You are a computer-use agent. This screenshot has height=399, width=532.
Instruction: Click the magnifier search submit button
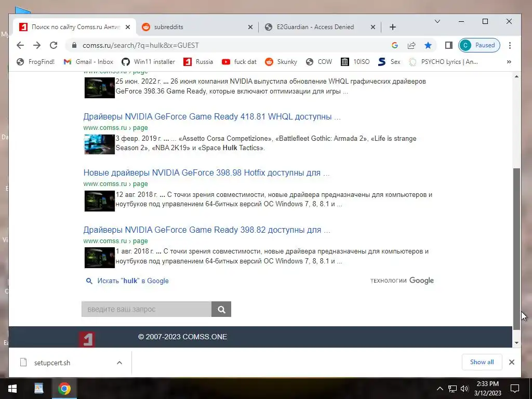tap(221, 309)
